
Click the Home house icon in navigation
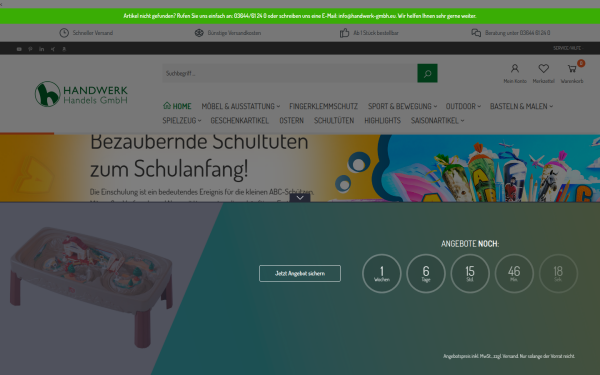point(167,105)
